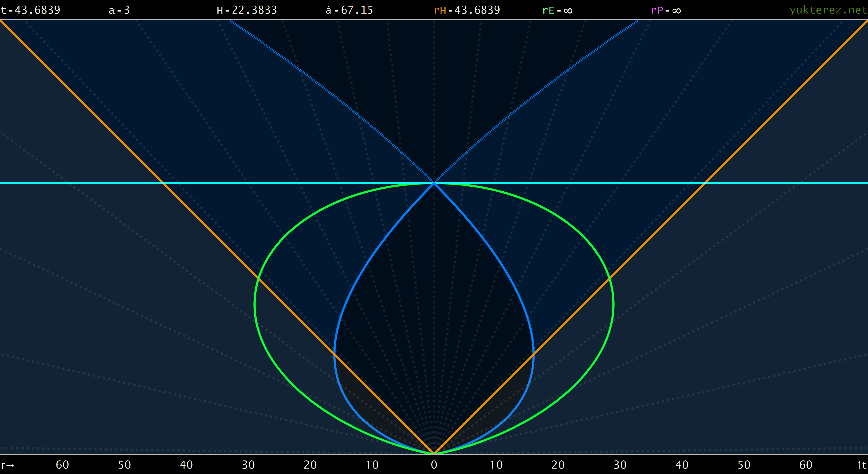The height and width of the screenshot is (474, 868).
Task: Open the yukterez.net link
Action: point(828,10)
